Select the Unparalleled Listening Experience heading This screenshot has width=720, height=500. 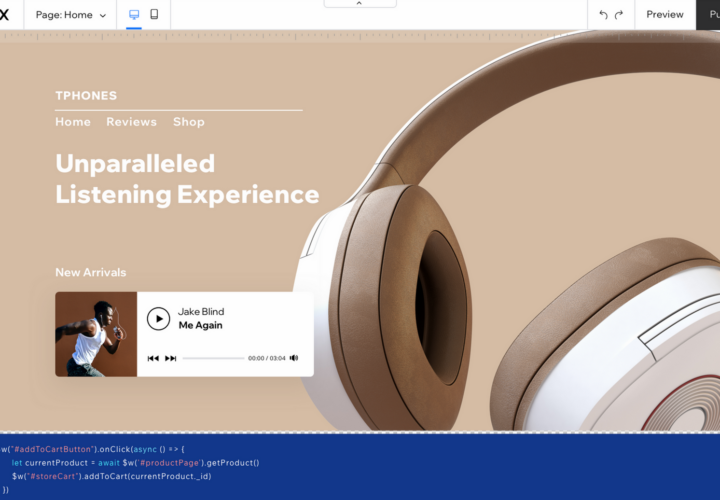tap(187, 179)
